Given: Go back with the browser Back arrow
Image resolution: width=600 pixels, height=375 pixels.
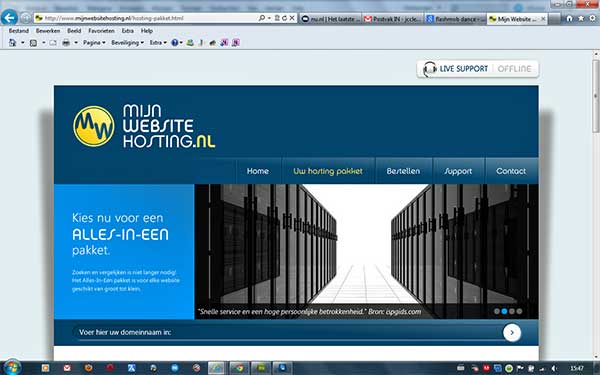Looking at the screenshot, I should (9, 18).
